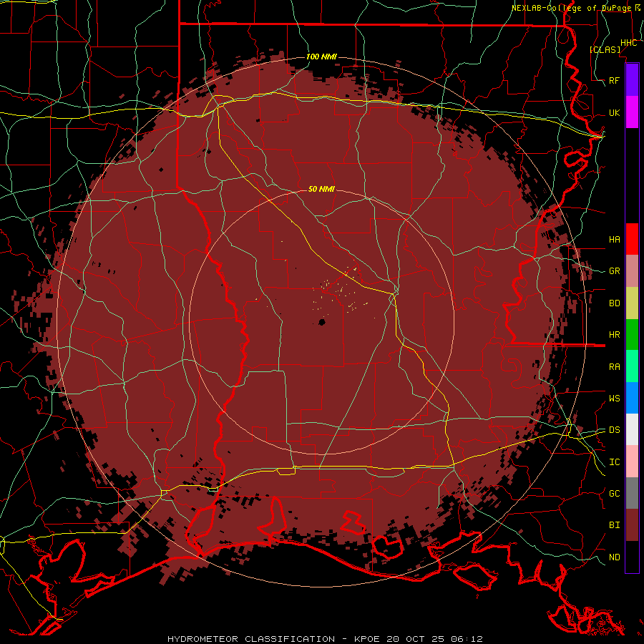The height and width of the screenshot is (644, 644).
Task: Click the HHC product label
Action: coord(629,43)
